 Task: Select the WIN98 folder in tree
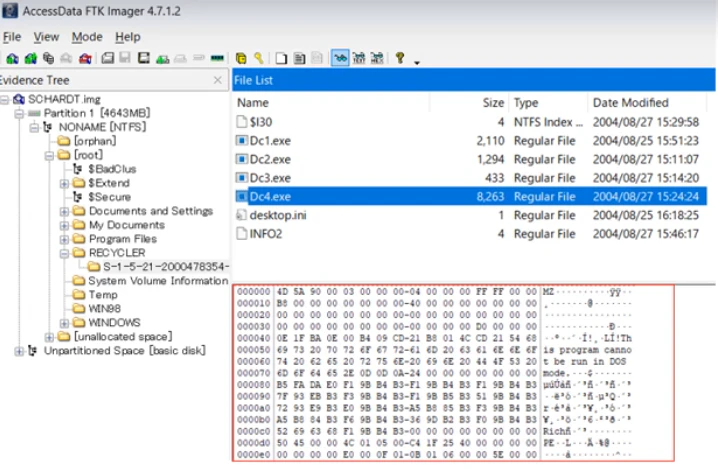pyautogui.click(x=97, y=309)
